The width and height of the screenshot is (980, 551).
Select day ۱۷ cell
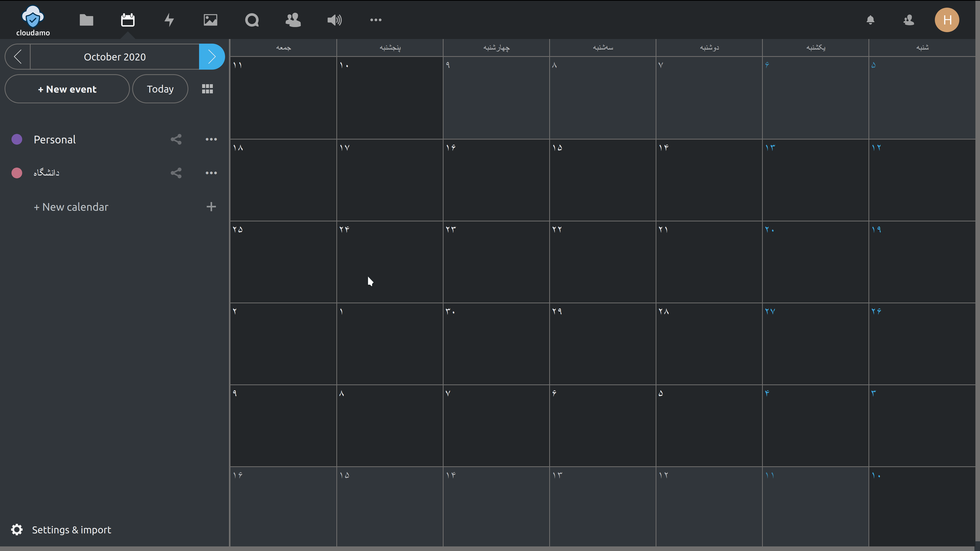coord(390,180)
